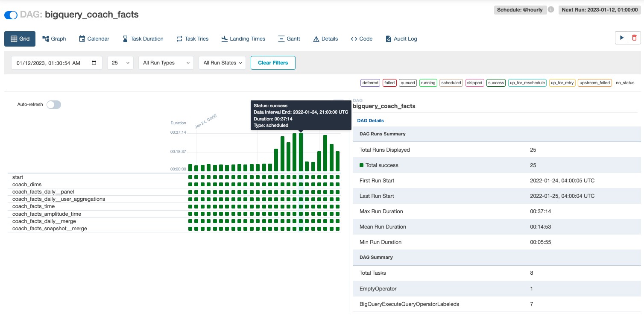Select the coach_facts_snapshot__merge task row
Screen dimensions: 644x320
(174, 229)
